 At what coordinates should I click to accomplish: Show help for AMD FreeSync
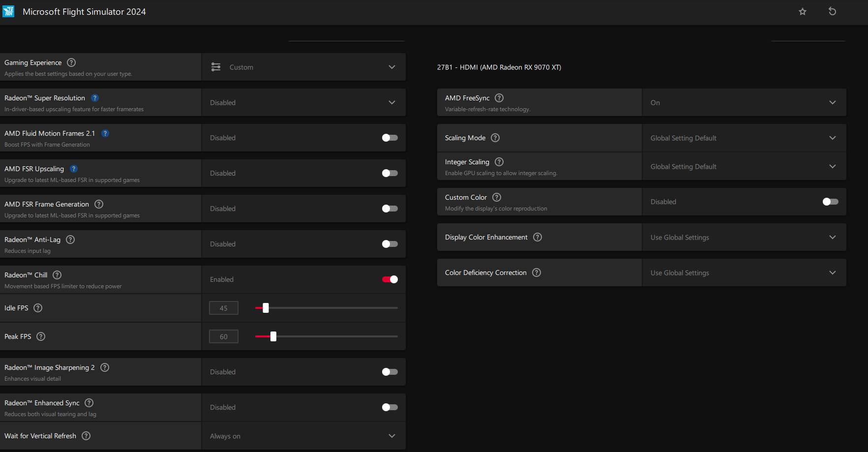[499, 98]
